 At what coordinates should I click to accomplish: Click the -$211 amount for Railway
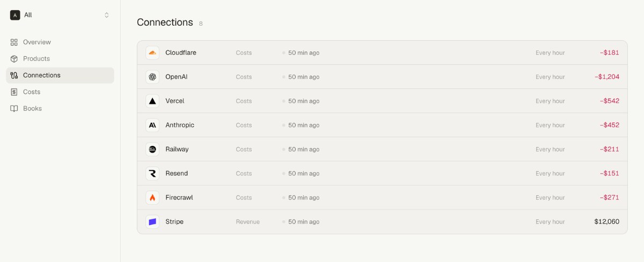(x=610, y=149)
